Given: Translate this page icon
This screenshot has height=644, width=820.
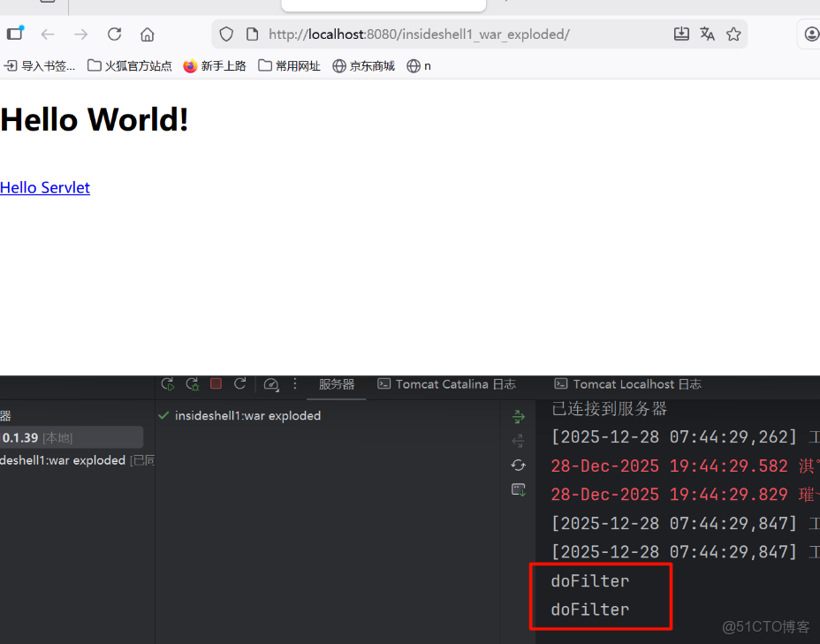Looking at the screenshot, I should point(707,34).
